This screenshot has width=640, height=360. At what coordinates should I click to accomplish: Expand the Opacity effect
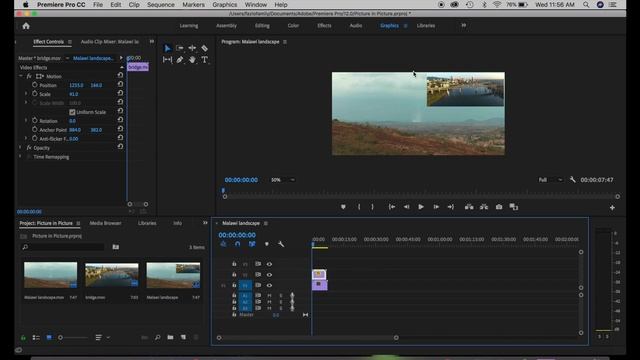(20, 148)
